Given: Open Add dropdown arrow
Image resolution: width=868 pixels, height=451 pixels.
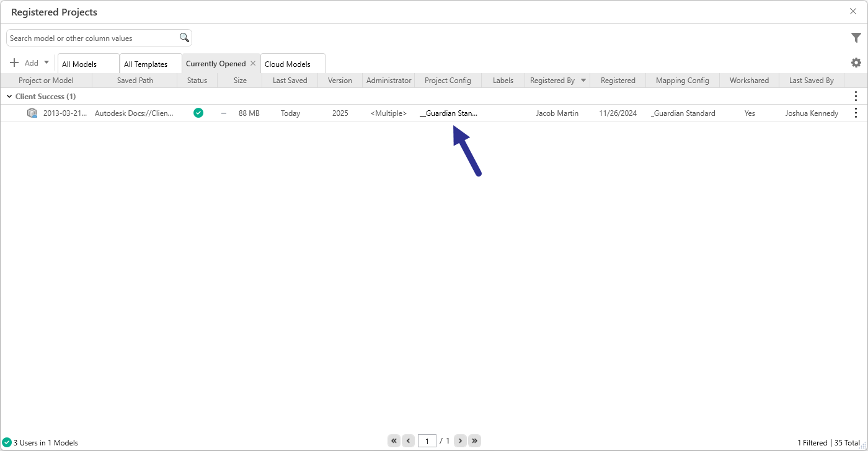Looking at the screenshot, I should (x=46, y=63).
